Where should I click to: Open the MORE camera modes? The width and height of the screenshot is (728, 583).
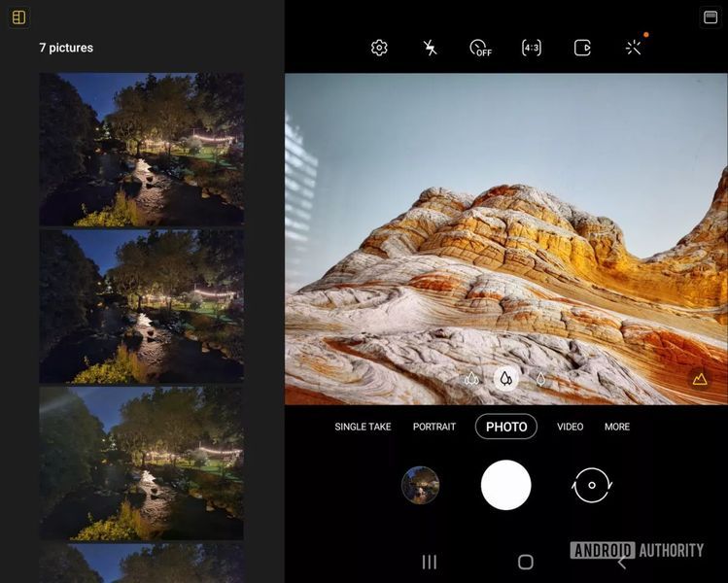coord(617,427)
